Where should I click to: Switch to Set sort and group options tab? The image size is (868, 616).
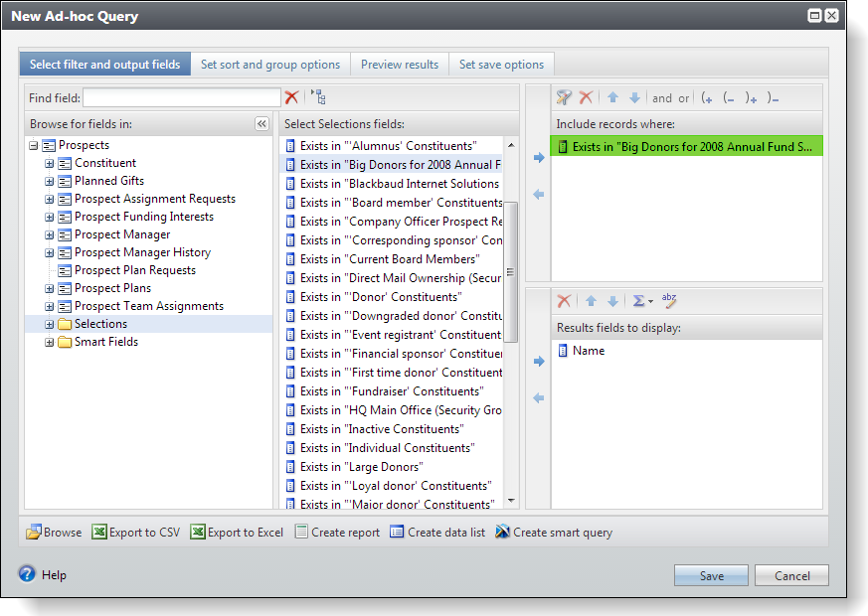point(269,65)
